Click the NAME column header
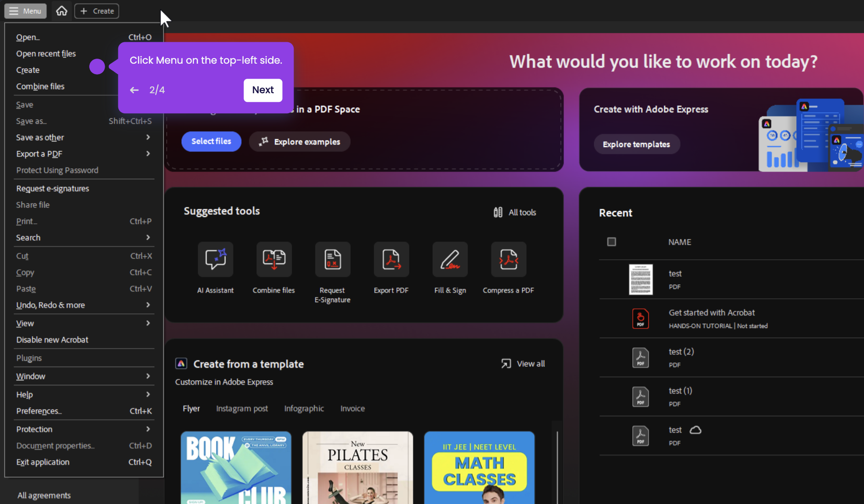Screen dimensions: 864x504 click(x=680, y=242)
